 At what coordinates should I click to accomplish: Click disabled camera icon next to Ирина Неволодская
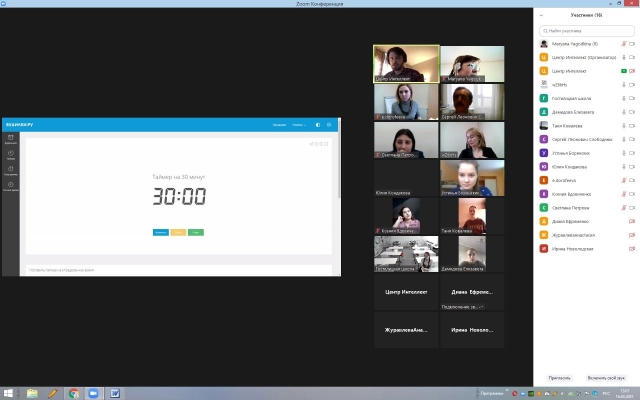pyautogui.click(x=632, y=249)
